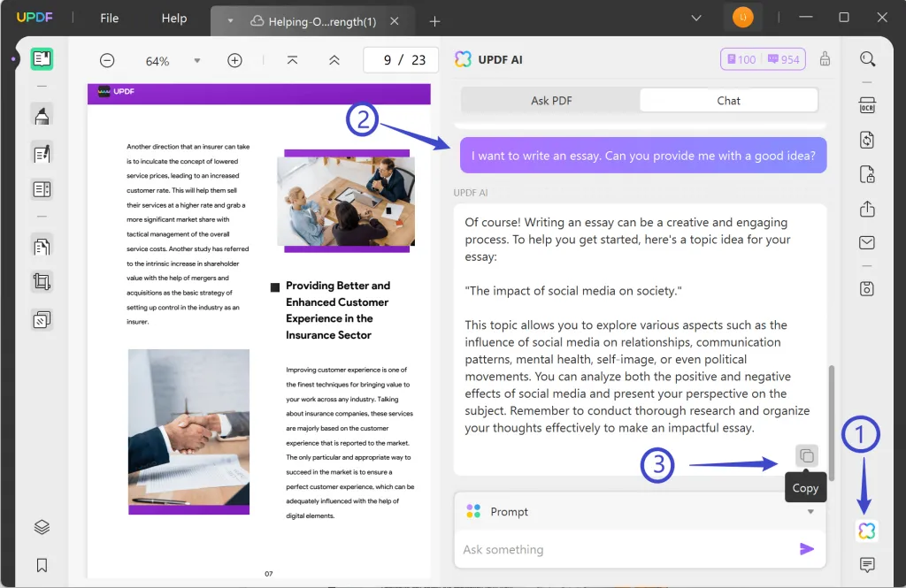Switch to the Ask PDF tab
The height and width of the screenshot is (588, 906).
tap(550, 101)
